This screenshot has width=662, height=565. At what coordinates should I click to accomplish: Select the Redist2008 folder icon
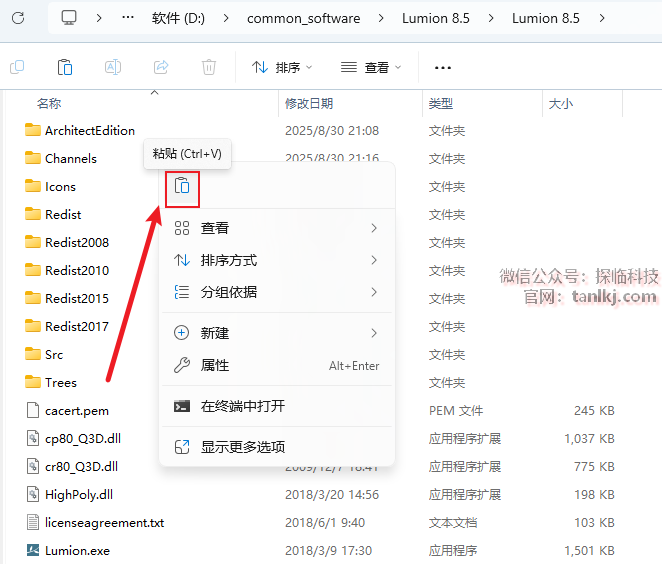(x=33, y=242)
